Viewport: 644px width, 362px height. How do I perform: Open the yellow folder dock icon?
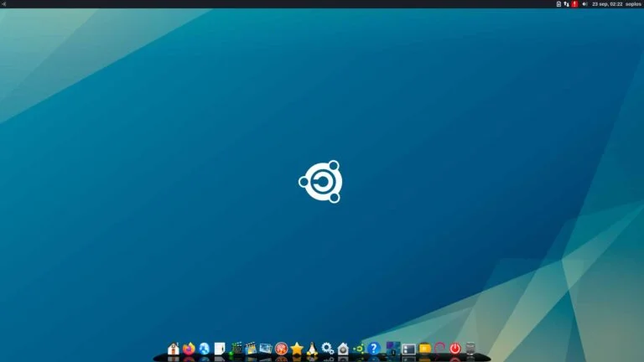tap(424, 349)
